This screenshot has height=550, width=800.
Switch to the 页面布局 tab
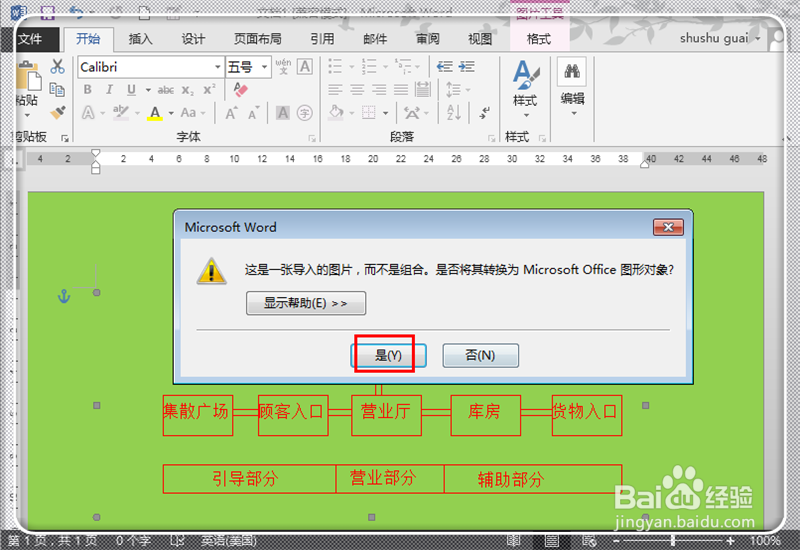[x=258, y=39]
